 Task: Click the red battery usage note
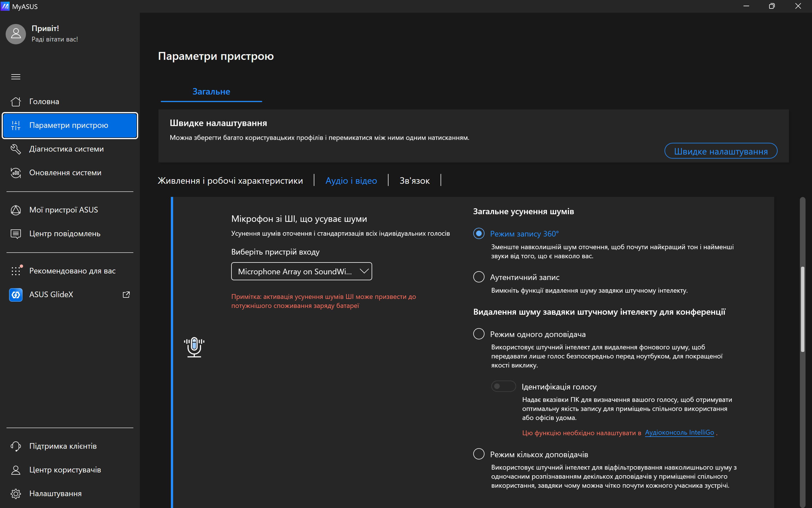(x=323, y=301)
